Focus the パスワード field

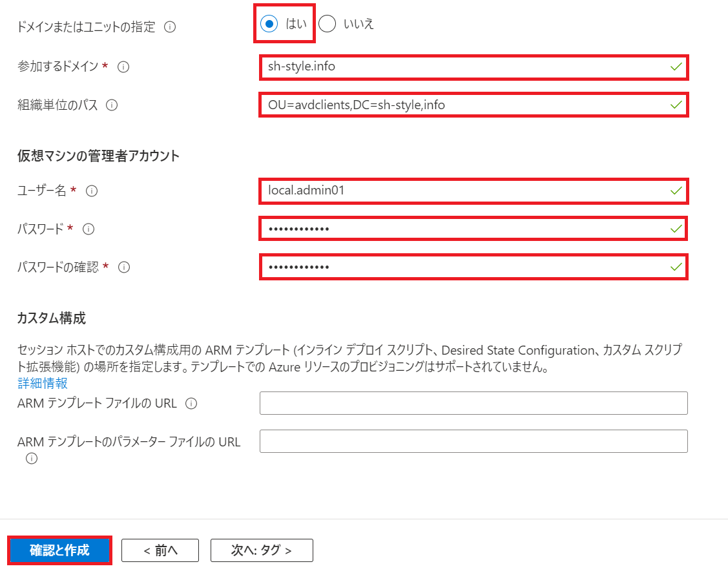473,229
